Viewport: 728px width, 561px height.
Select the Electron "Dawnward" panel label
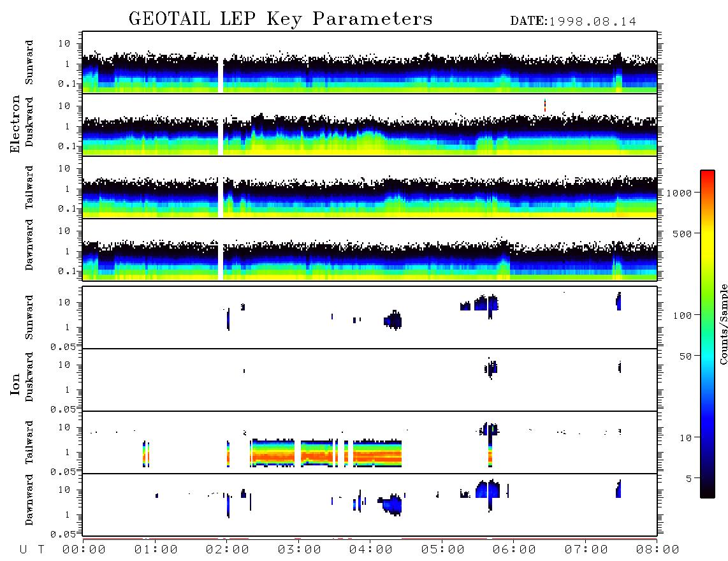(29, 245)
